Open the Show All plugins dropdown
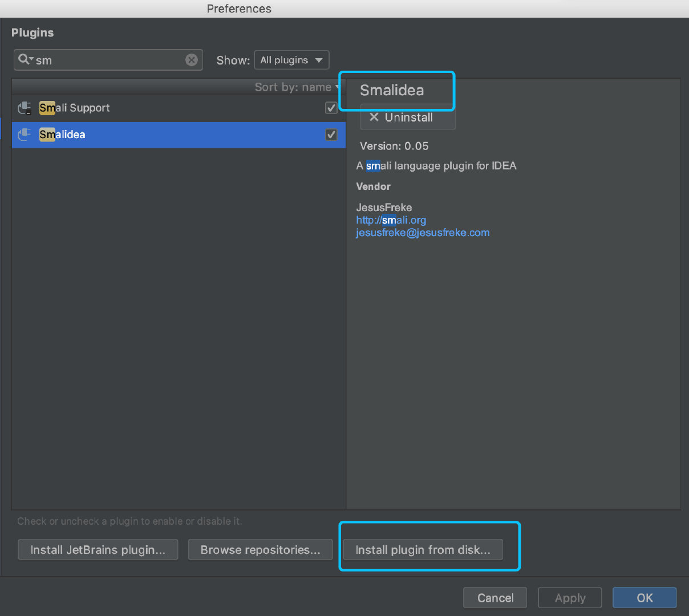The image size is (689, 616). click(x=291, y=60)
